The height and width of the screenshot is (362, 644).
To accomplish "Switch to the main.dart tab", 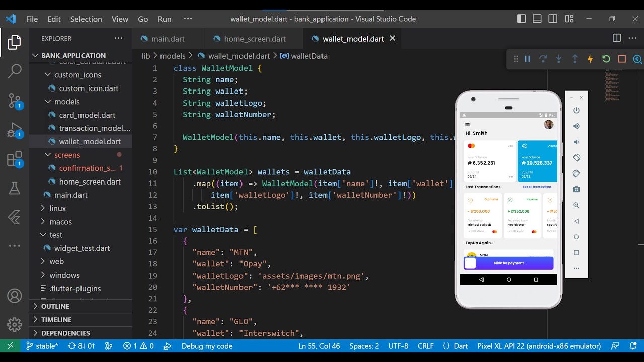I will point(168,39).
